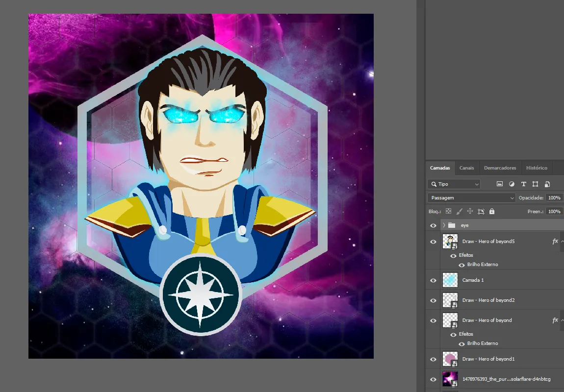Image resolution: width=564 pixels, height=392 pixels.
Task: Open the Passagem blend mode dropdown
Action: point(472,197)
